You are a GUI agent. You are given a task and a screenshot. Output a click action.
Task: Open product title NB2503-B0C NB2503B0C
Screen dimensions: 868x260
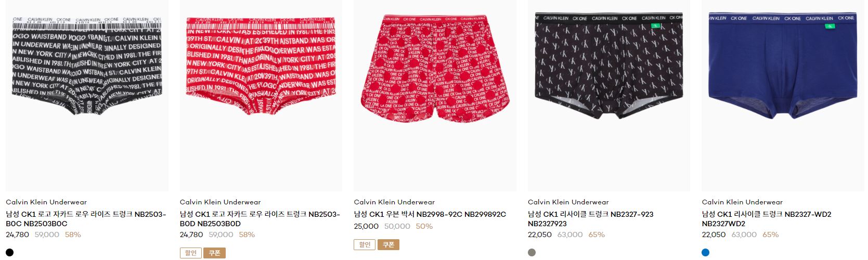pyautogui.click(x=86, y=219)
